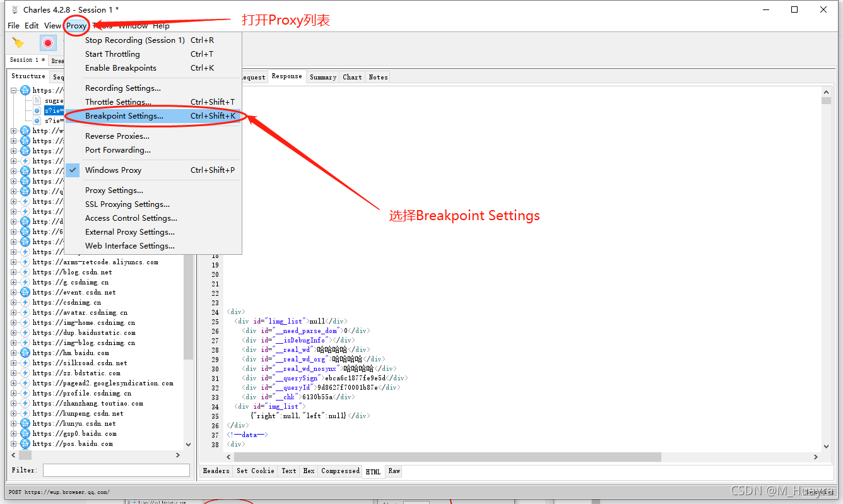Open the Help menu
Screen dimensions: 843x504
coord(161,26)
